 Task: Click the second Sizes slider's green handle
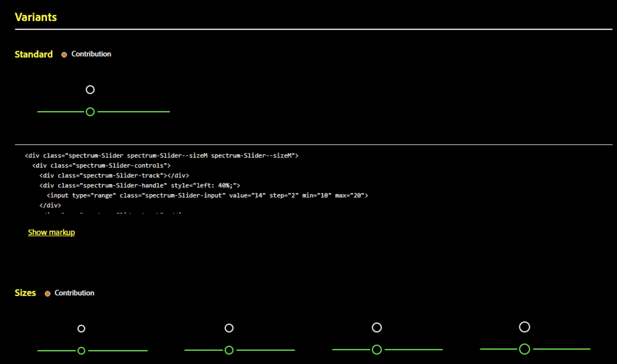pyautogui.click(x=229, y=350)
